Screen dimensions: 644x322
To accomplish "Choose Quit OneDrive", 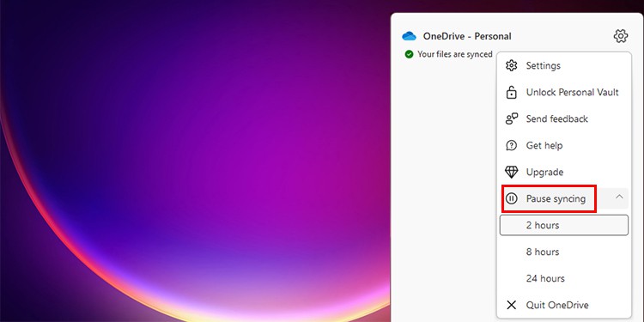I will pyautogui.click(x=564, y=305).
